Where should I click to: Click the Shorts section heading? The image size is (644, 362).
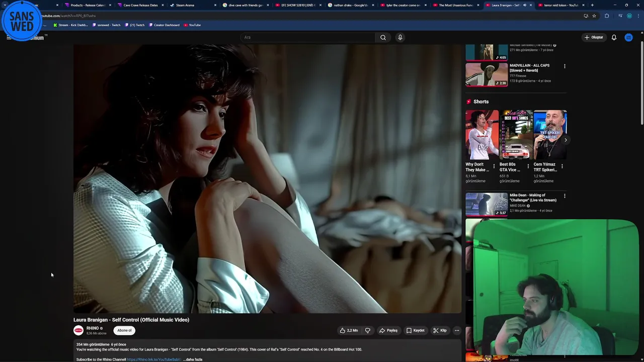tap(481, 102)
